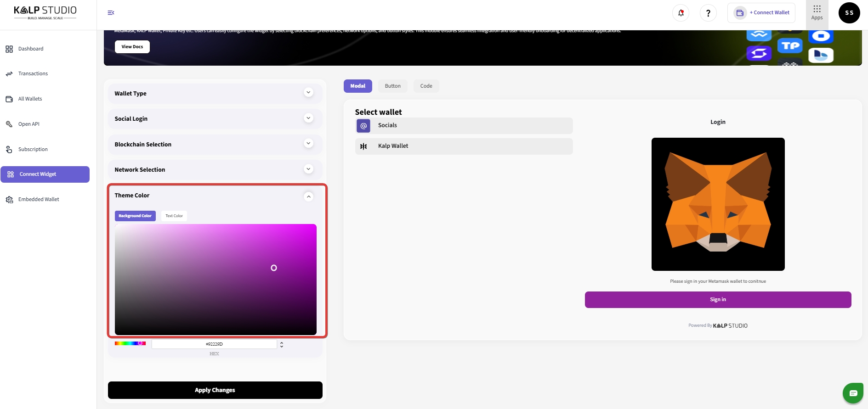Select Socials wallet option

tap(464, 125)
